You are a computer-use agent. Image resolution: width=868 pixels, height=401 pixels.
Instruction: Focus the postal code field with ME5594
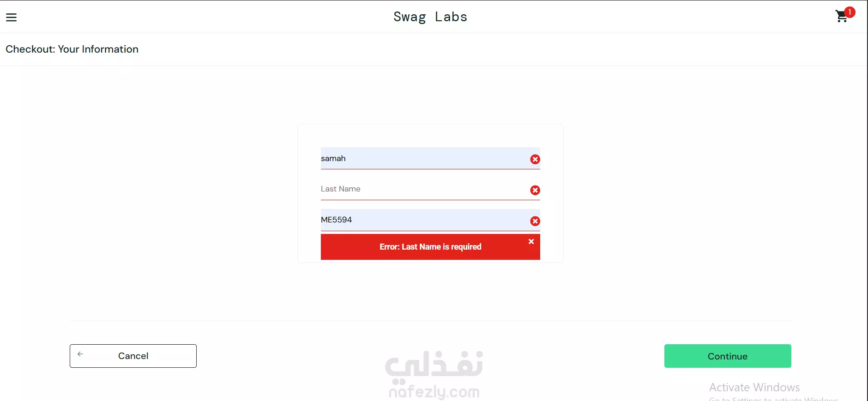pos(430,220)
